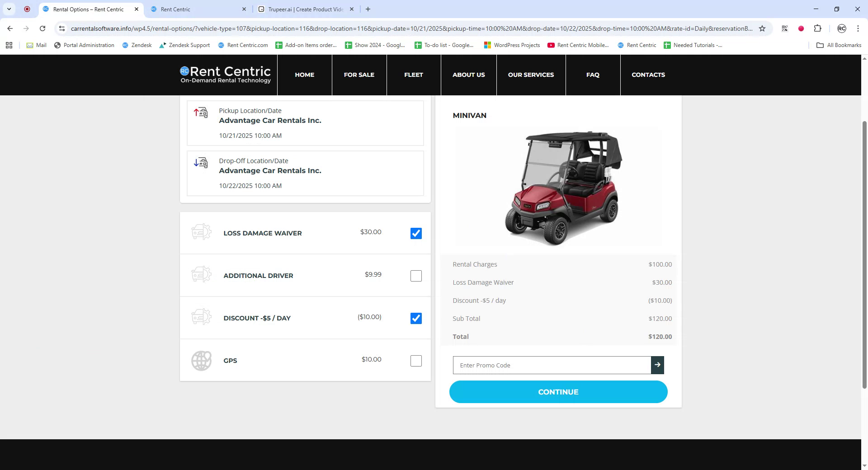The height and width of the screenshot is (470, 868).
Task: Open the tab search chevron
Action: tap(8, 9)
